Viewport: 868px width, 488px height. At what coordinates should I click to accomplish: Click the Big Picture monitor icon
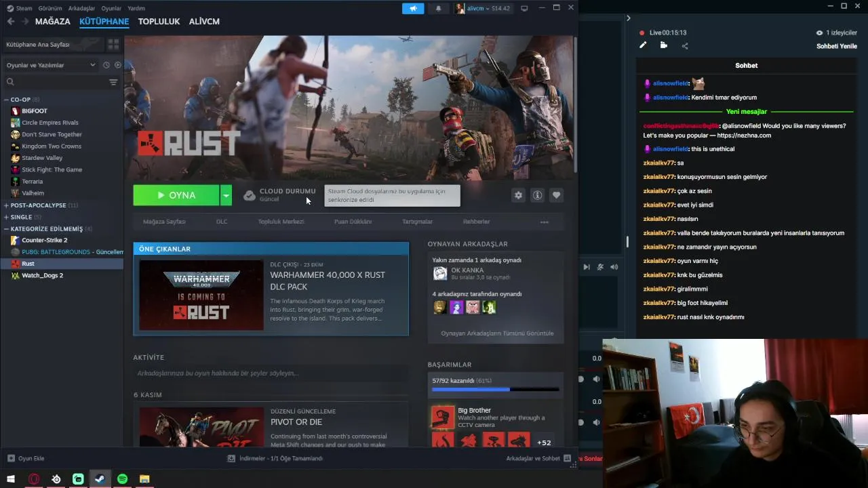[524, 8]
